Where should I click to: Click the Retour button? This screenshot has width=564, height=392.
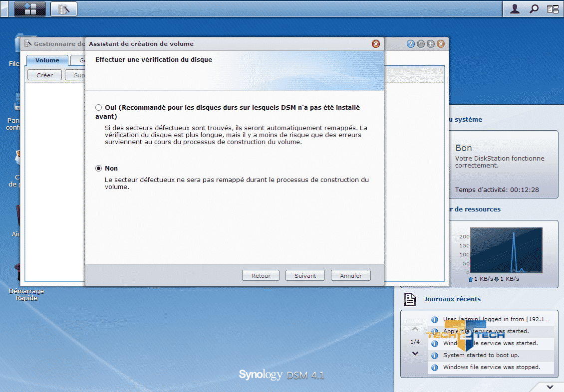tap(261, 276)
